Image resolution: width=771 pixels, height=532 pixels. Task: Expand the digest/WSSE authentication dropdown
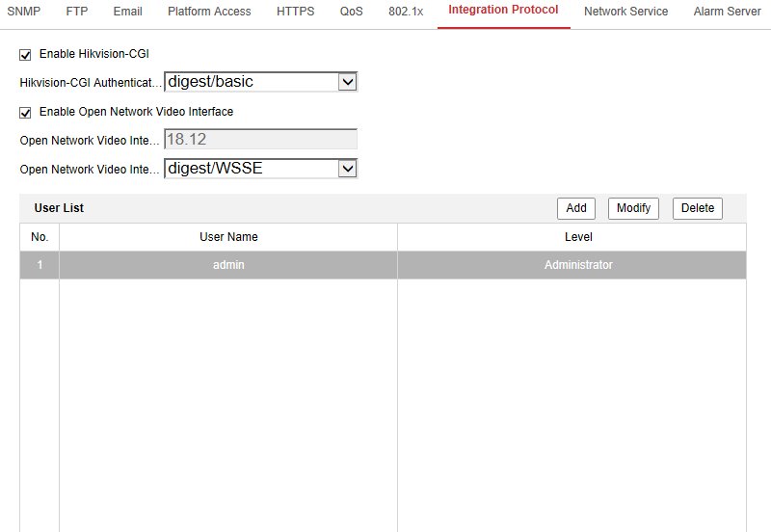coord(261,169)
